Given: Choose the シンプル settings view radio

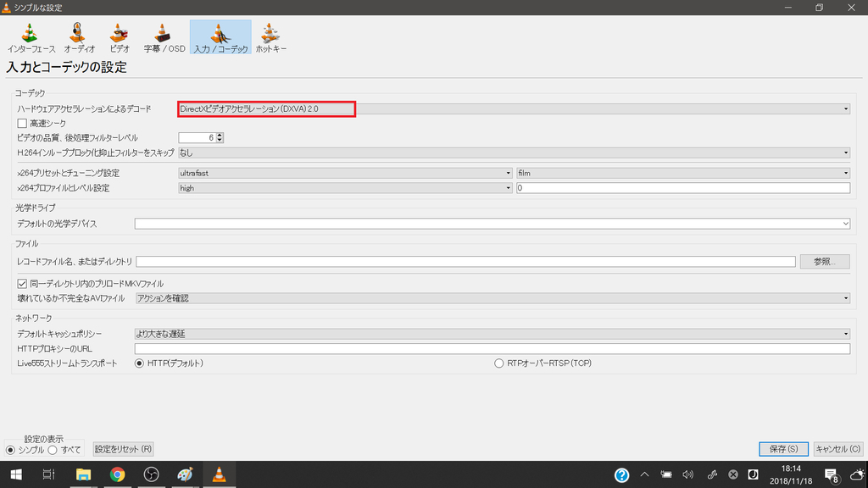Looking at the screenshot, I should 10,450.
